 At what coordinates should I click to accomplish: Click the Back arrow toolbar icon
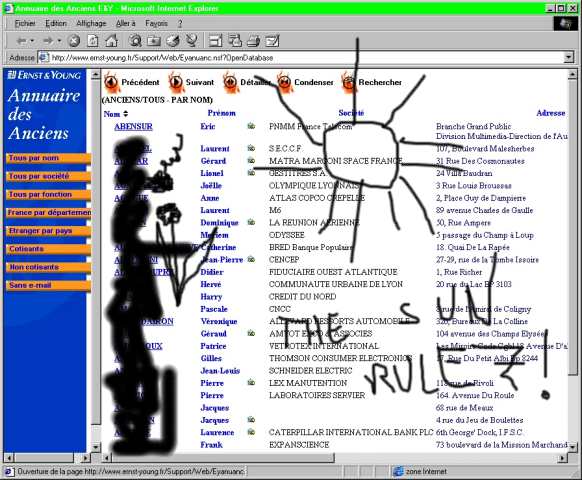tap(22, 40)
